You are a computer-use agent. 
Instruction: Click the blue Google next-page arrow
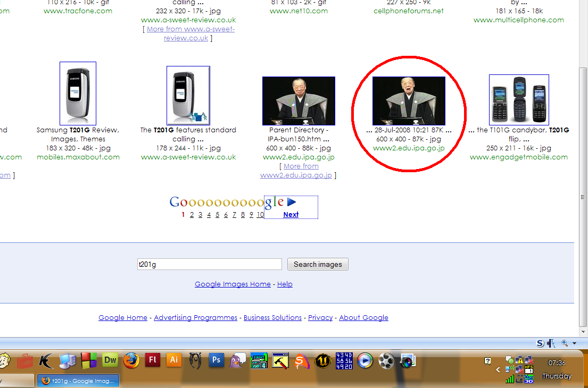pyautogui.click(x=292, y=203)
